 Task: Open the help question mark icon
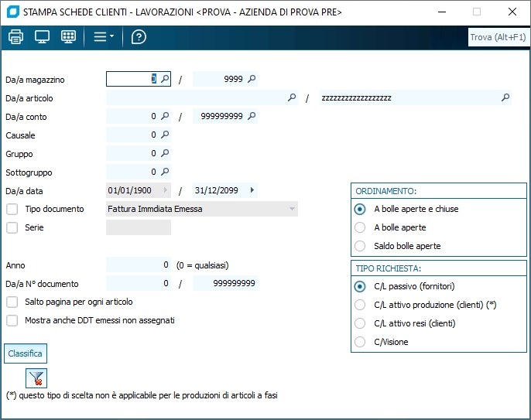pos(139,36)
